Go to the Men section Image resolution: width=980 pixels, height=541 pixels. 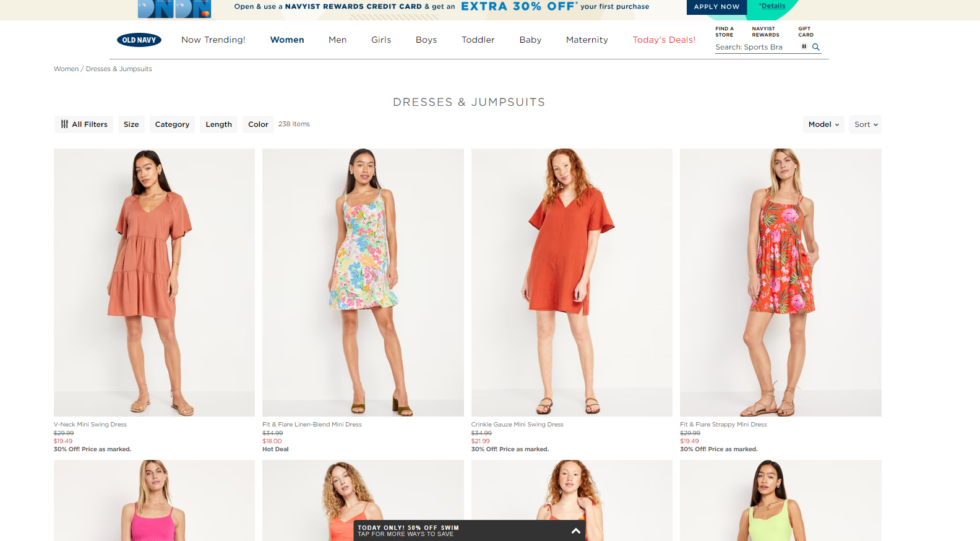tap(337, 40)
